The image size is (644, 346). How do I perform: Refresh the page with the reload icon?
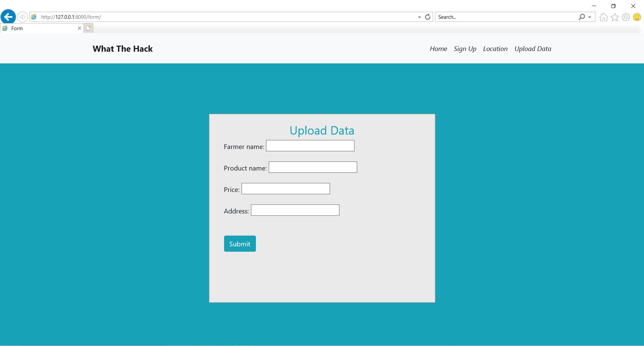click(428, 17)
